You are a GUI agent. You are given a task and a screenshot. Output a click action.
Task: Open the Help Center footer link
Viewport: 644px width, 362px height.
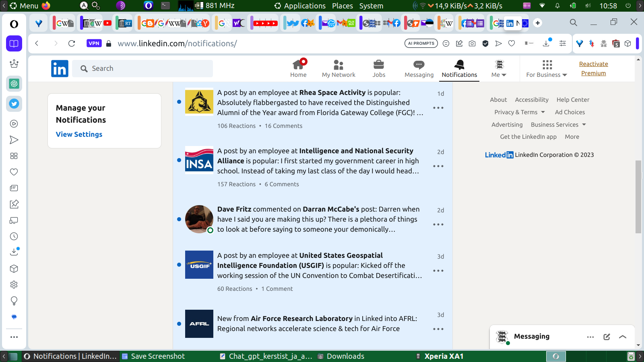(573, 100)
